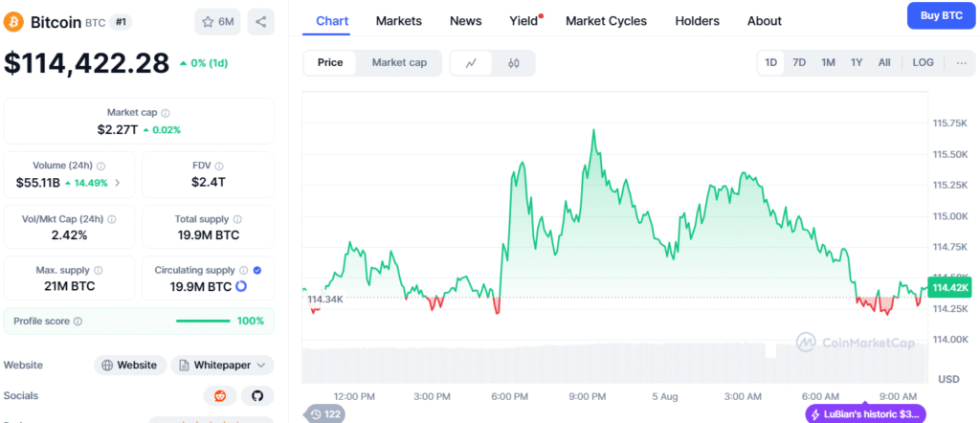Open the Yield tab

(x=523, y=21)
